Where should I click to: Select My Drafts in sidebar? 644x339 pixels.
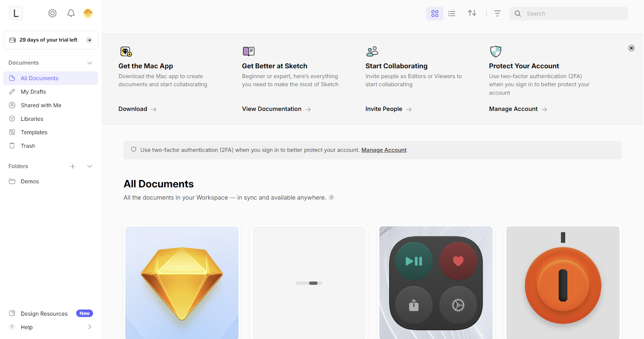tap(33, 92)
